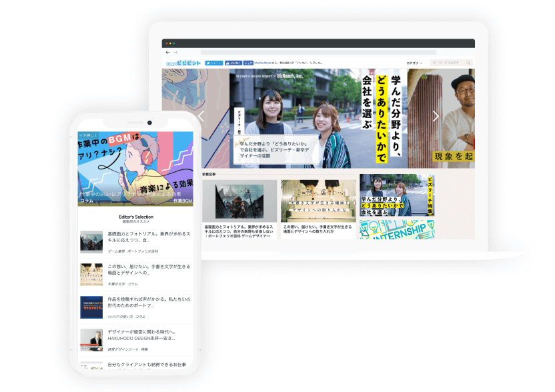Click the ビビビット site logo

click(183, 61)
